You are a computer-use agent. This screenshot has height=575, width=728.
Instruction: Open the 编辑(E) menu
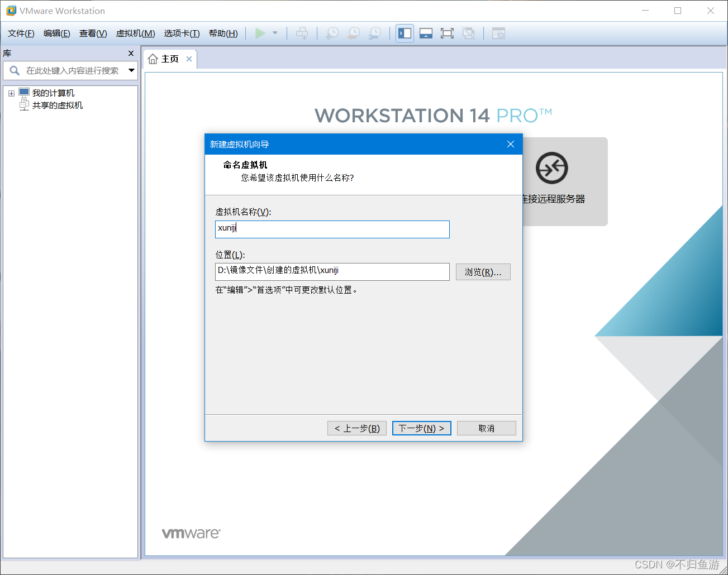57,33
